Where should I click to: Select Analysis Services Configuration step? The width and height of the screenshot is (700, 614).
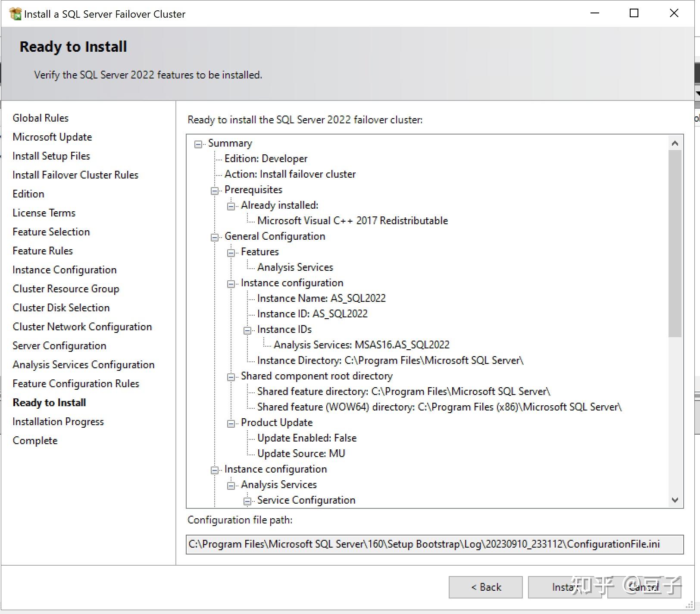84,365
